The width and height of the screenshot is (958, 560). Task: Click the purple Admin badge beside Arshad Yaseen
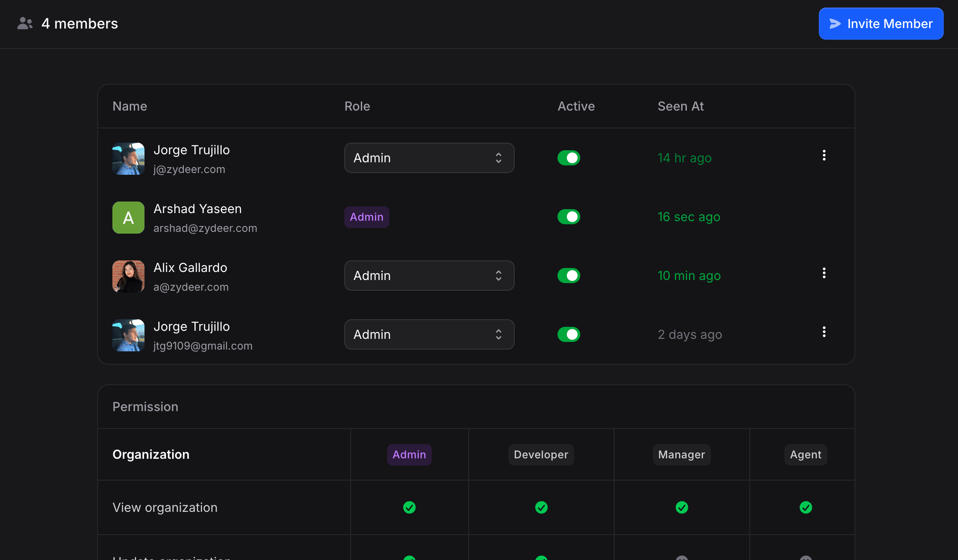[367, 217]
